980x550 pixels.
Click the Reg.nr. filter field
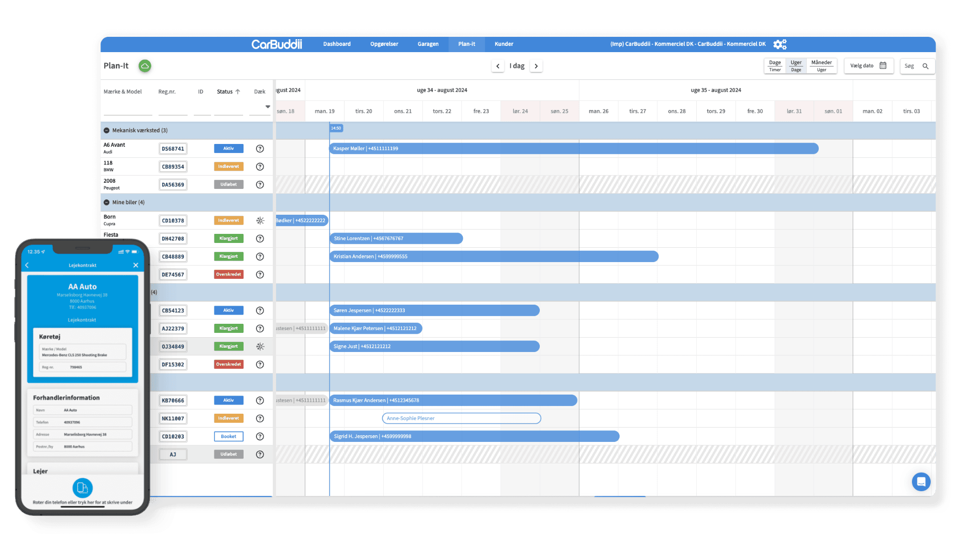(173, 110)
